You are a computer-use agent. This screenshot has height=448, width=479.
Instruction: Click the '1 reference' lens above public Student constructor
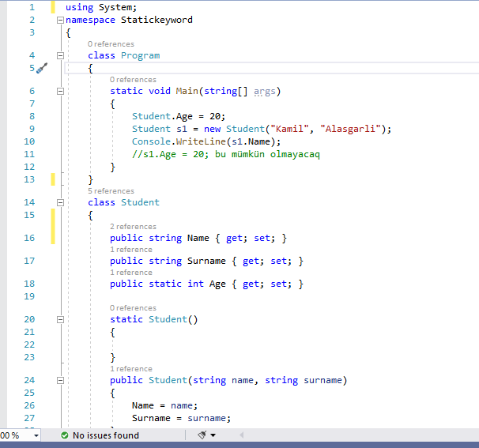click(x=131, y=369)
